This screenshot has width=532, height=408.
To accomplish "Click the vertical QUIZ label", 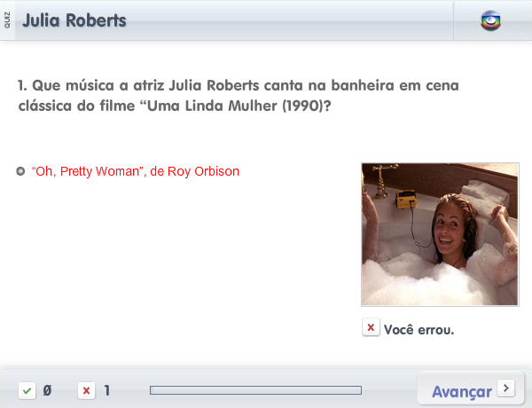I will point(7,20).
